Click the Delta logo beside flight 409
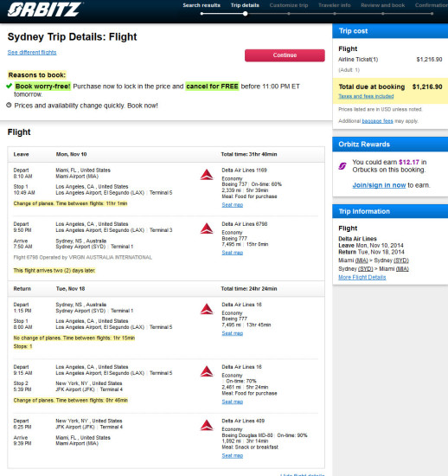448x476 pixels. (207, 425)
